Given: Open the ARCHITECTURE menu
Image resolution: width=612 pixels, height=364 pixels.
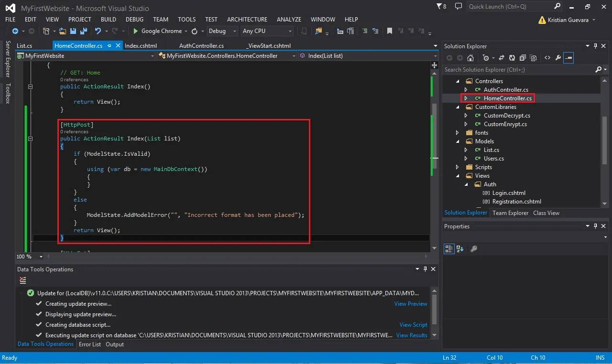Looking at the screenshot, I should tap(247, 20).
